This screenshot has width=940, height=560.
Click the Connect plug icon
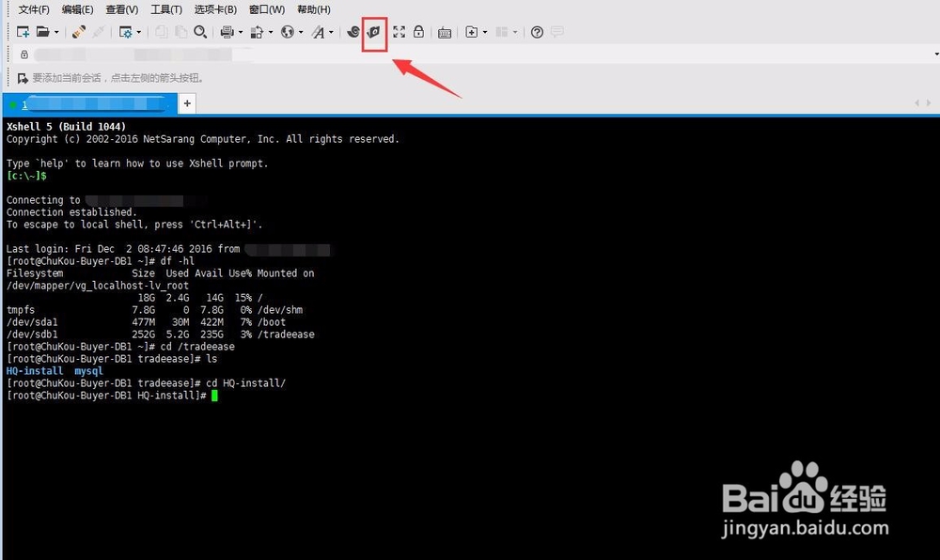click(x=79, y=32)
